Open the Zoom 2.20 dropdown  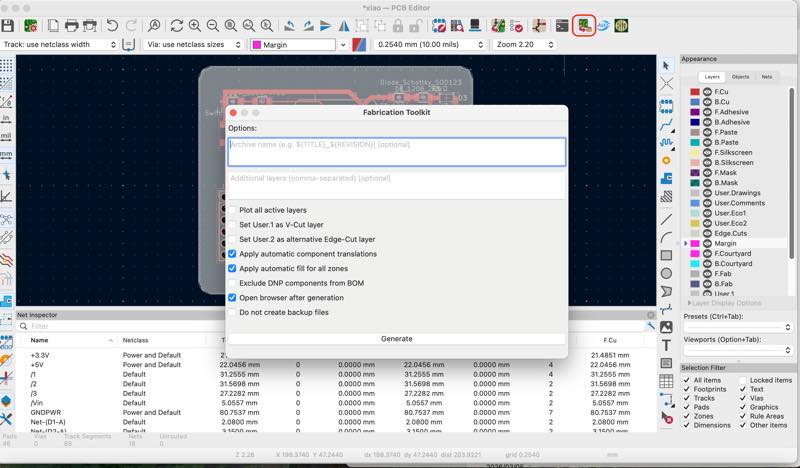coord(524,44)
